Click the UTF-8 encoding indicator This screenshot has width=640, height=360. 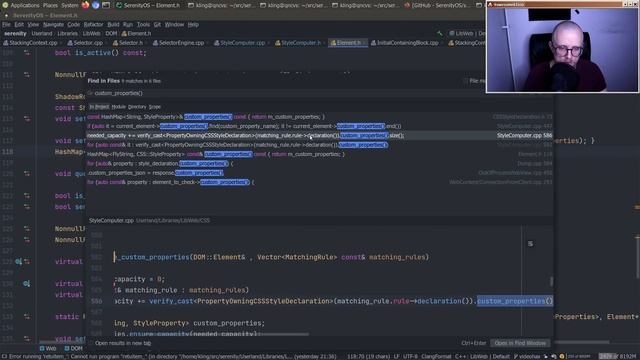coord(410,356)
